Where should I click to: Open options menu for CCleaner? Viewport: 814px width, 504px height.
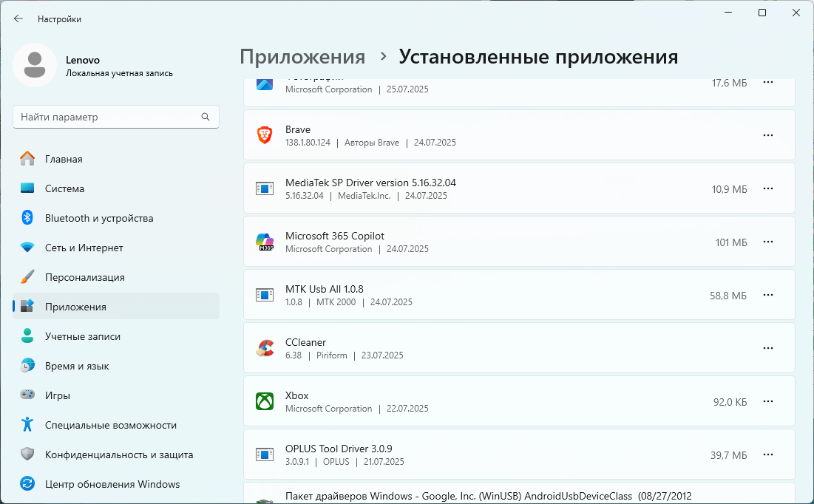[x=768, y=348]
